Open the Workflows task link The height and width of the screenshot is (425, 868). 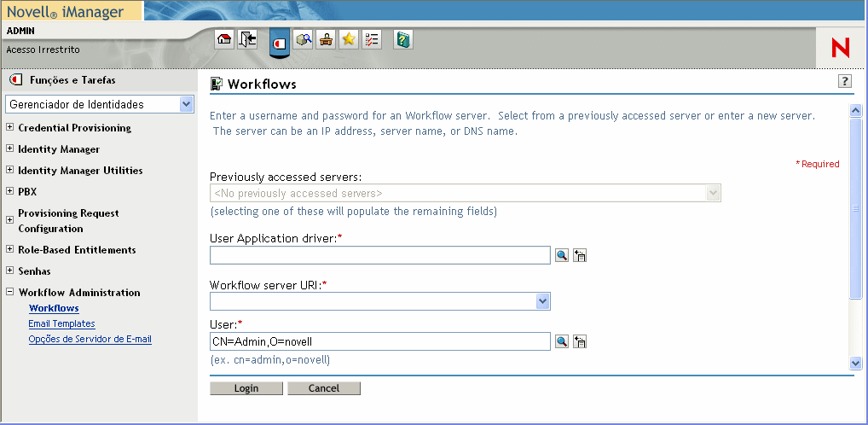(x=54, y=308)
